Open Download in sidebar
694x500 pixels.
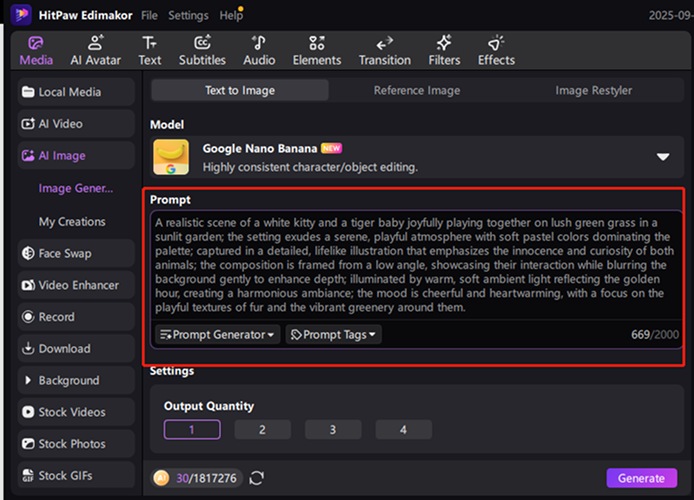[x=76, y=349]
